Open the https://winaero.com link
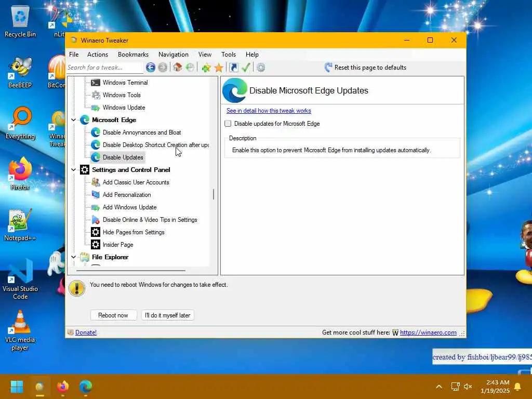The width and height of the screenshot is (532, 399). 428,332
